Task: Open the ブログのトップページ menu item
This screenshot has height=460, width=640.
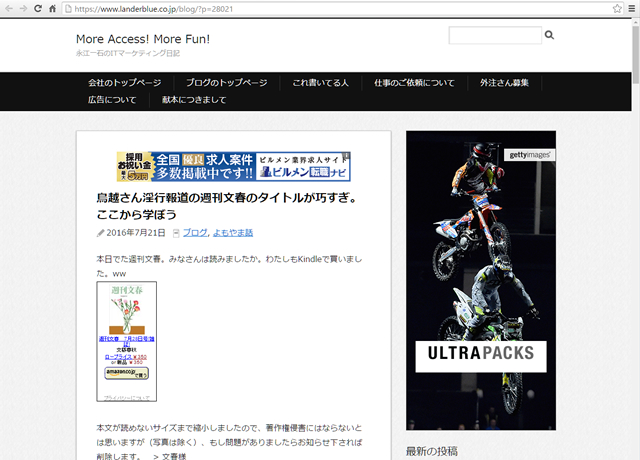Action: 226,82
